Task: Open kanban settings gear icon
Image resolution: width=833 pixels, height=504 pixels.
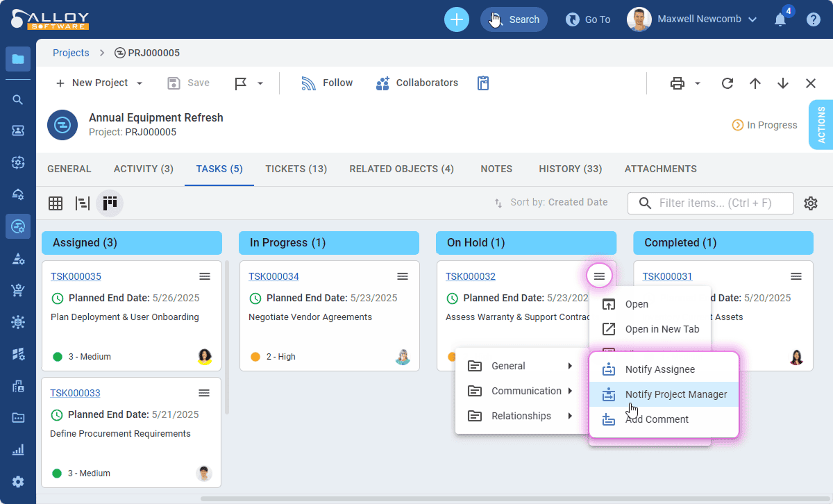Action: pyautogui.click(x=810, y=203)
